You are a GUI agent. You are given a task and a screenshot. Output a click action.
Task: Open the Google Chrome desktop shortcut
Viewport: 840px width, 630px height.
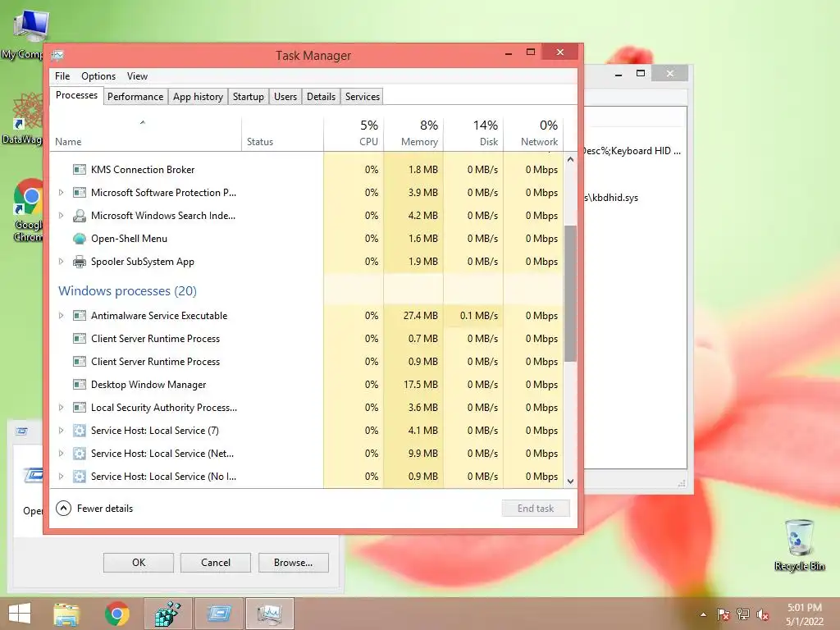point(29,211)
